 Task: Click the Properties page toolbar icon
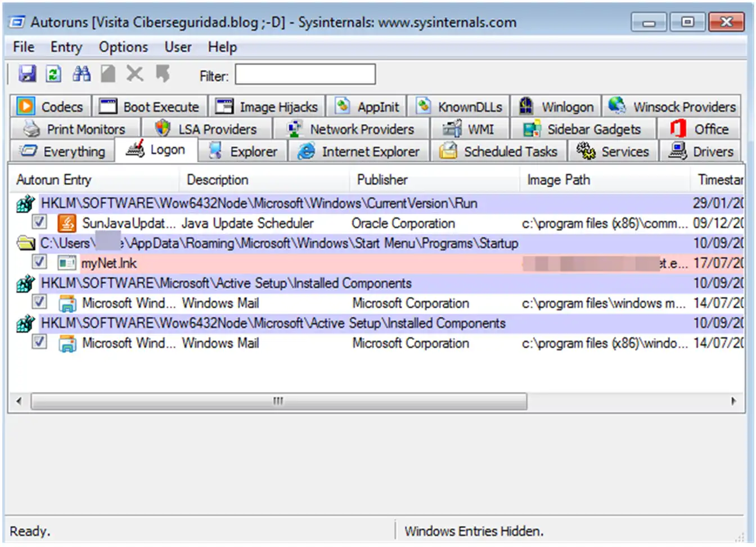(108, 74)
